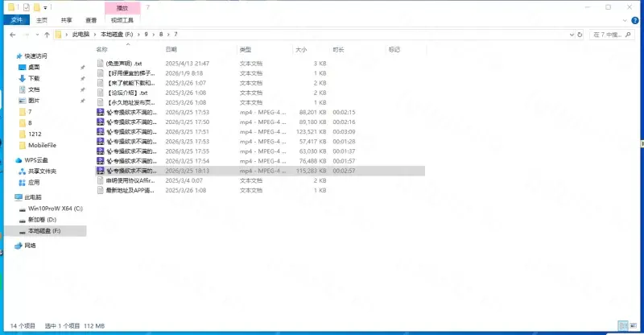The height and width of the screenshot is (335, 644).
Task: Open Customize Quick Access Toolbar dropdown
Action: coord(45,7)
